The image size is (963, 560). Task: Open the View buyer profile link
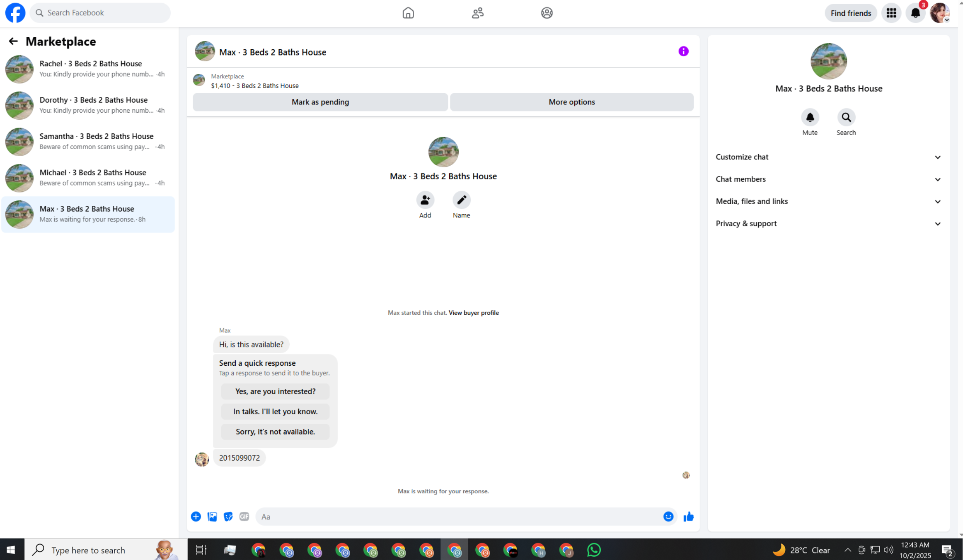[473, 313]
